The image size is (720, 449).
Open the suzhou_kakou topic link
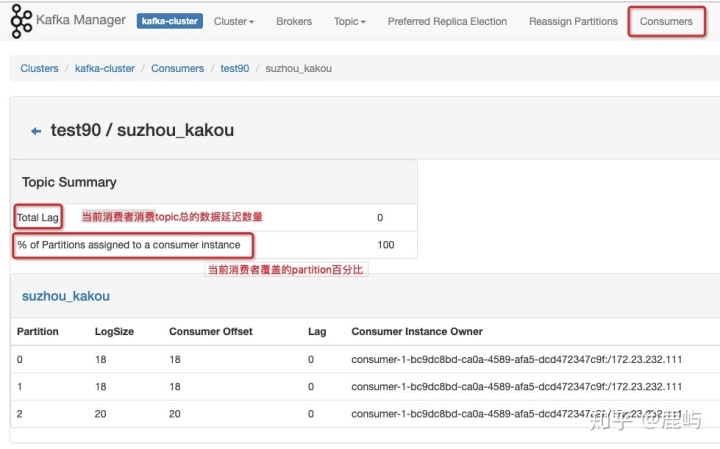[66, 296]
